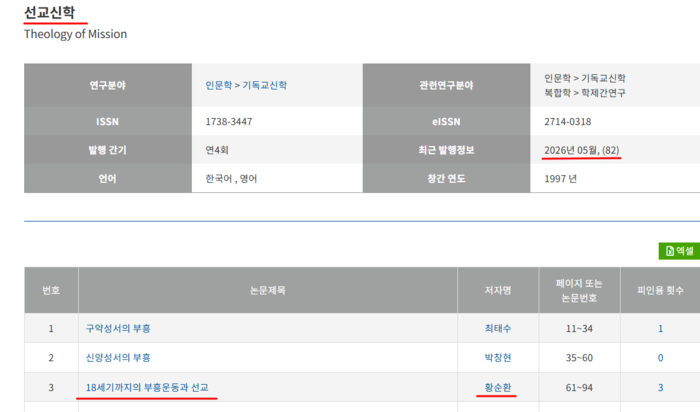Select the ISSN value 1738-3447

(x=229, y=121)
